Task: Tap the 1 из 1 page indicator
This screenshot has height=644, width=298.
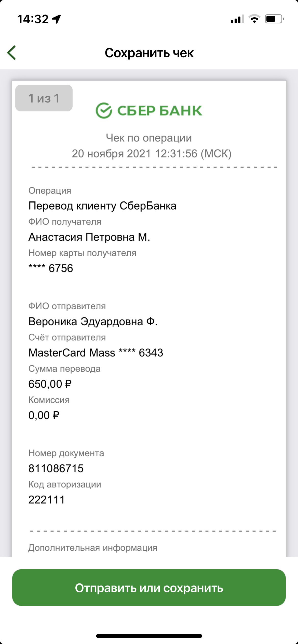Action: [44, 98]
